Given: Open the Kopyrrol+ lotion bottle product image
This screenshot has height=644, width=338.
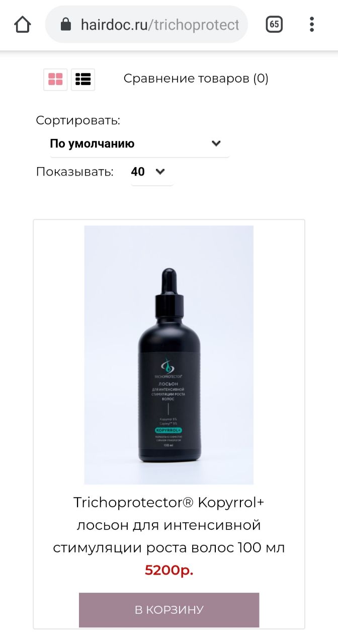Looking at the screenshot, I should pyautogui.click(x=169, y=355).
